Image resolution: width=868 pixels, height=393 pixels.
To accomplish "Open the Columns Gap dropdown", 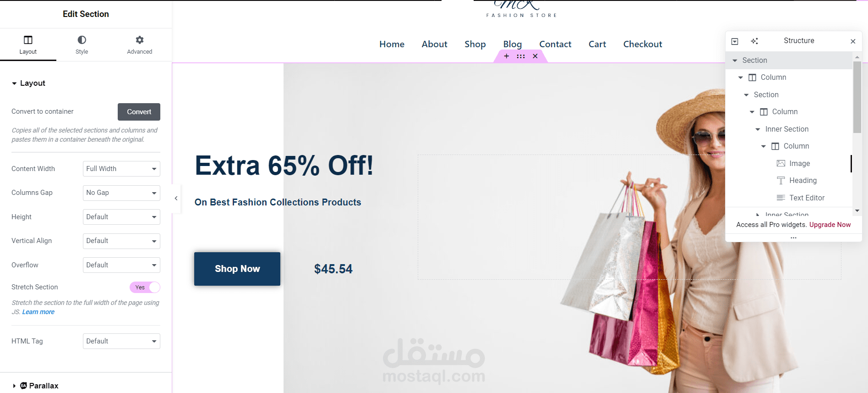I will click(121, 193).
